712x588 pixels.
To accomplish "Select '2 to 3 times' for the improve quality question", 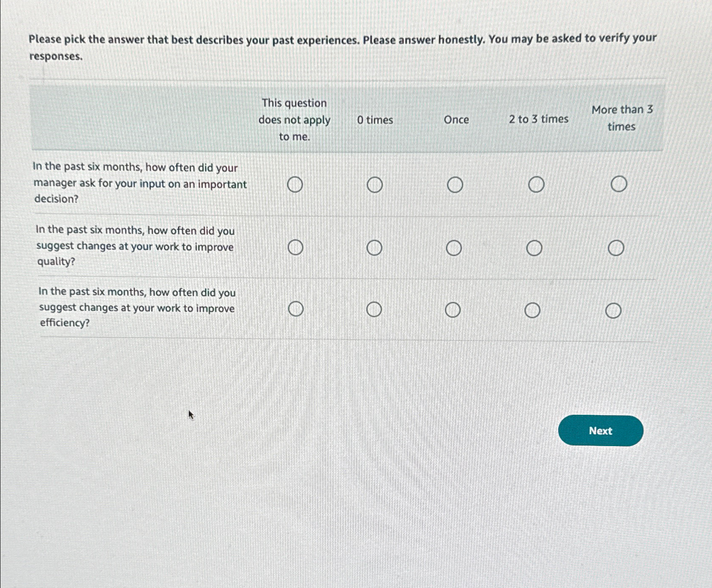I will [x=534, y=248].
